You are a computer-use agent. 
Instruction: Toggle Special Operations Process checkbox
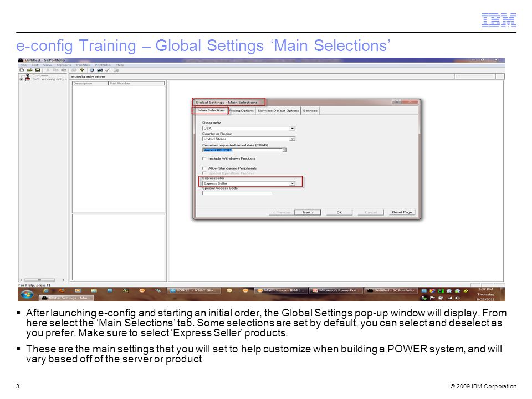(204, 173)
